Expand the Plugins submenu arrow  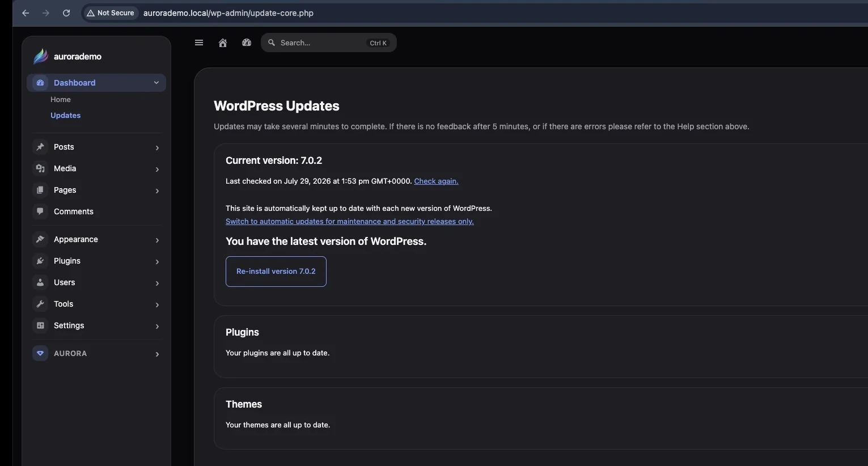coord(157,261)
